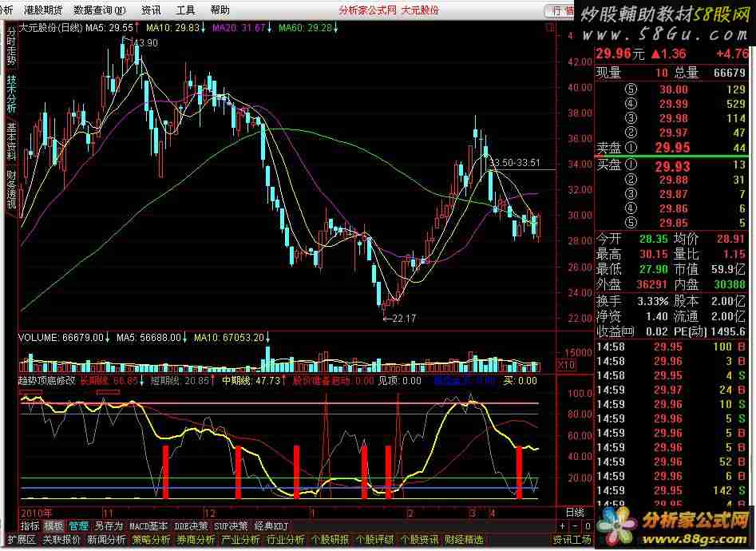Click the 换手 value 3.33%
Image resolution: width=756 pixels, height=551 pixels.
tap(653, 302)
